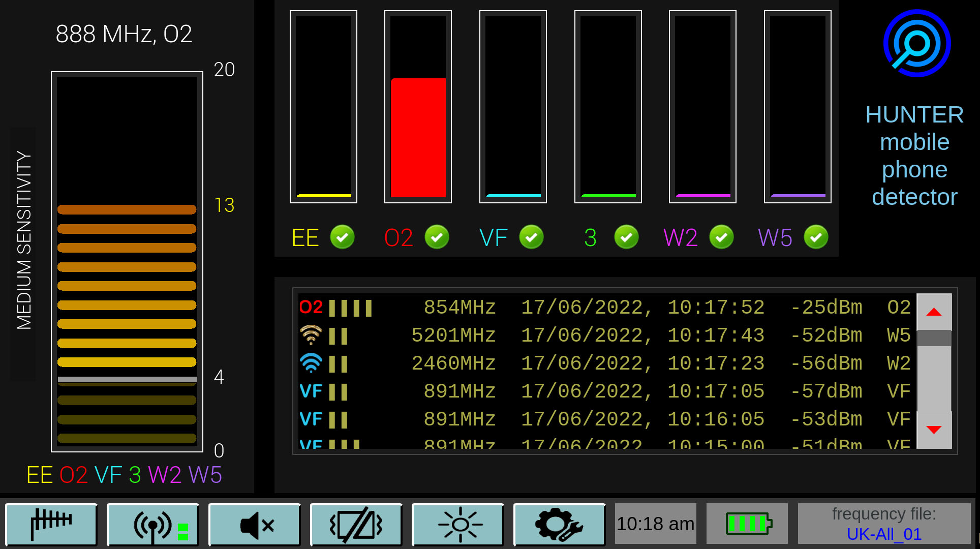Click the red O2 label in first log row

311,307
